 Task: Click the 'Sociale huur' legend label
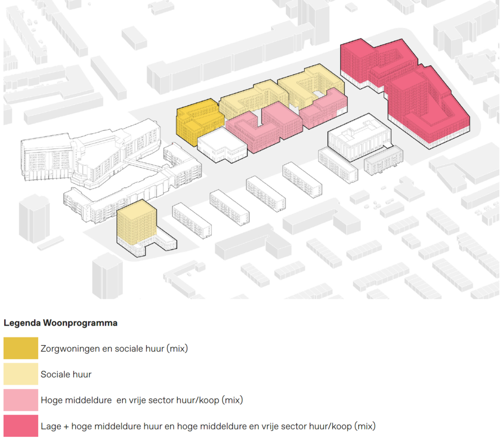point(66,374)
